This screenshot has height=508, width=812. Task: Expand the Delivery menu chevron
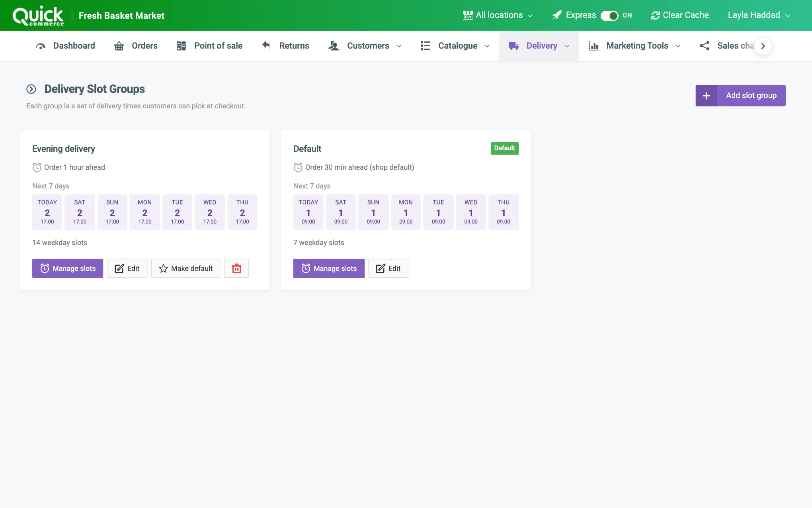click(567, 46)
